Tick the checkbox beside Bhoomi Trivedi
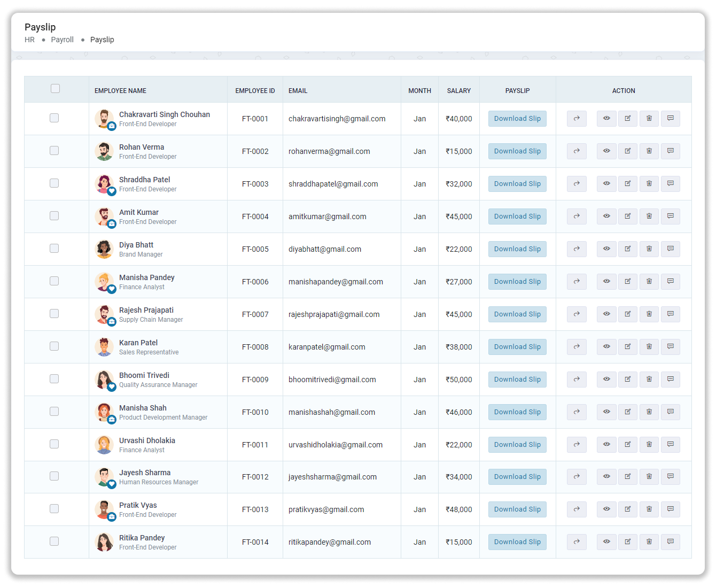This screenshot has height=588, width=716. click(54, 378)
